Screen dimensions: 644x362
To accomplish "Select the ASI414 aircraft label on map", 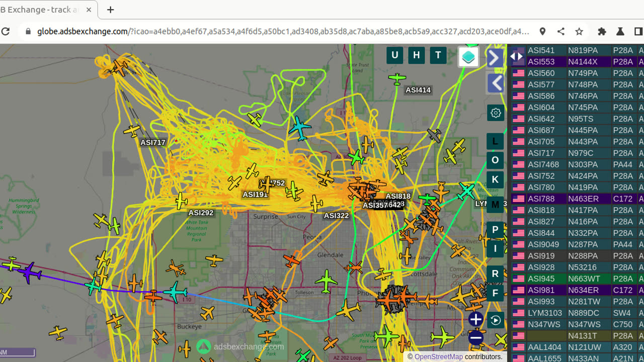I will point(418,90).
